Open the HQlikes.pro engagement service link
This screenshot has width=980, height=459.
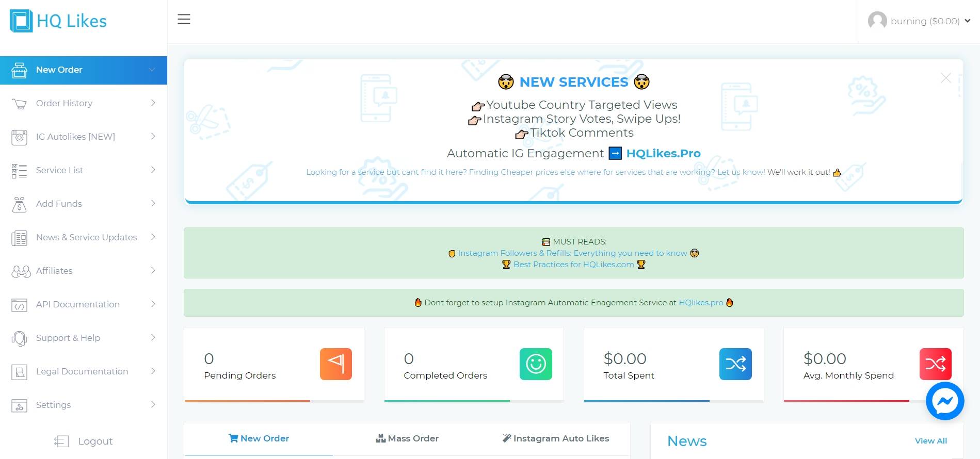tap(701, 303)
